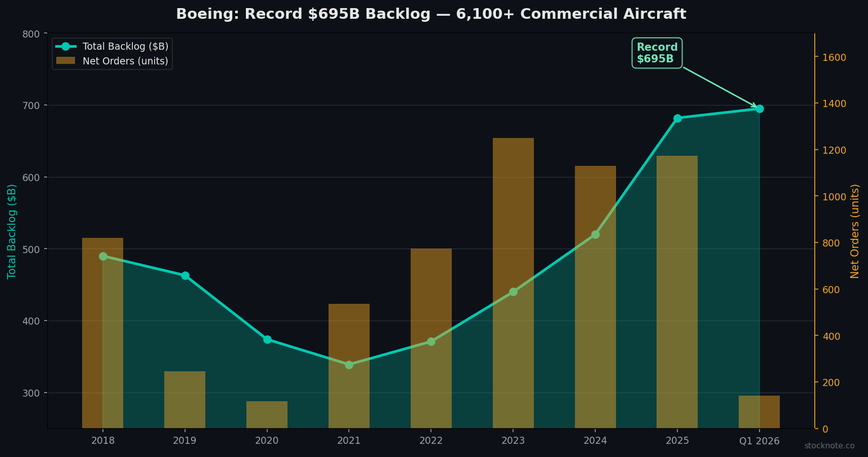868x457 pixels.
Task: Select the 2024 backlog data point
Action: [x=595, y=235]
